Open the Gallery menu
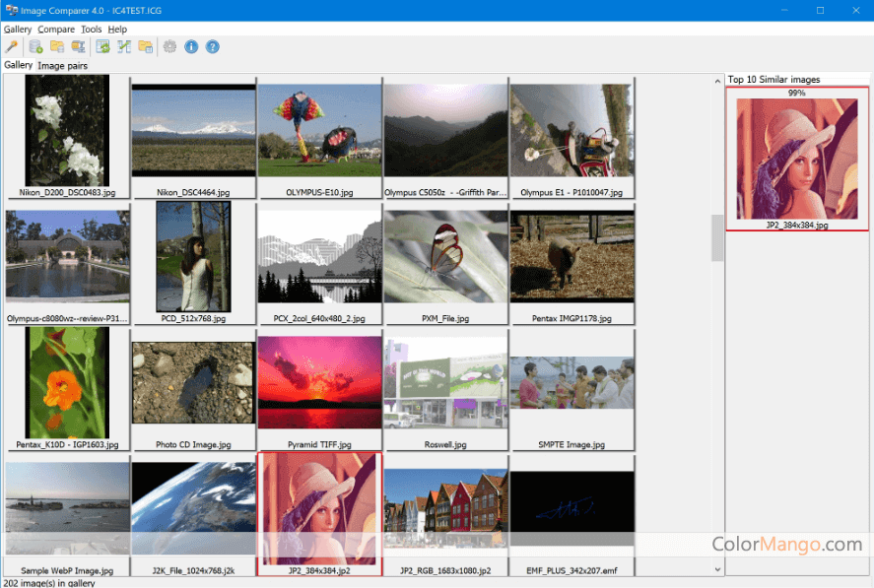The height and width of the screenshot is (588, 874). coord(18,30)
